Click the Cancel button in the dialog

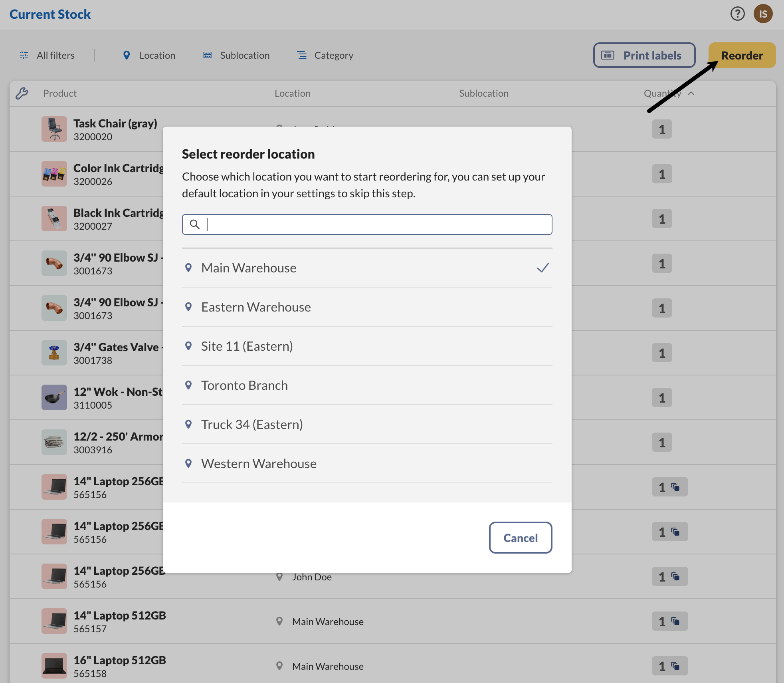tap(520, 538)
